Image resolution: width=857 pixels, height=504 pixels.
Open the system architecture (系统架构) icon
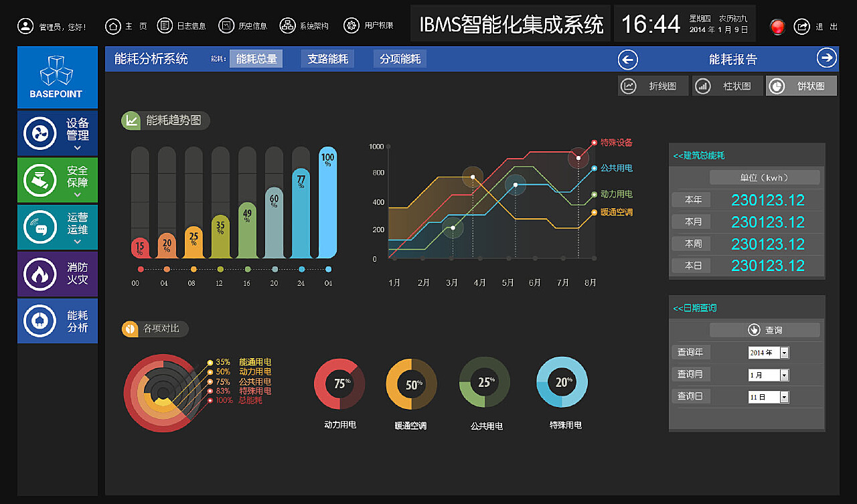click(288, 26)
